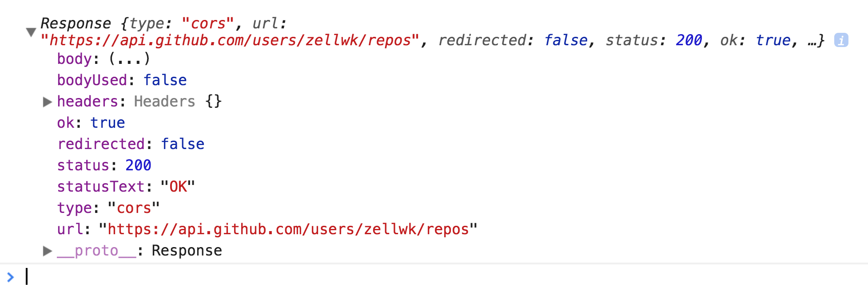The width and height of the screenshot is (868, 291).
Task: Click body (...) to evaluate getter
Action: tap(130, 59)
